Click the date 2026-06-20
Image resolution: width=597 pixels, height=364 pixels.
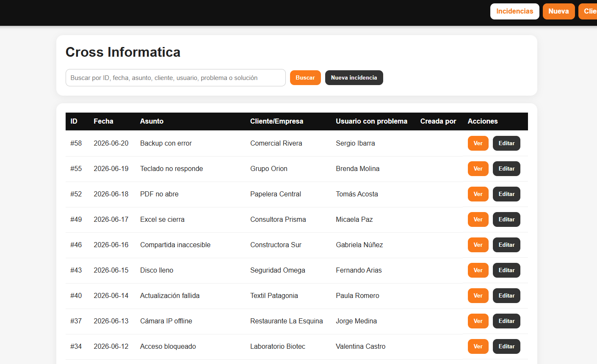[x=111, y=143]
